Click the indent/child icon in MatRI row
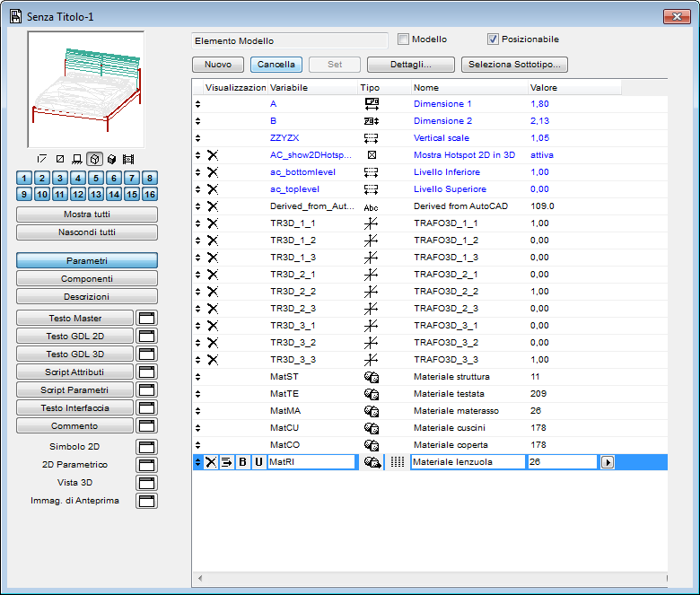 pos(227,462)
